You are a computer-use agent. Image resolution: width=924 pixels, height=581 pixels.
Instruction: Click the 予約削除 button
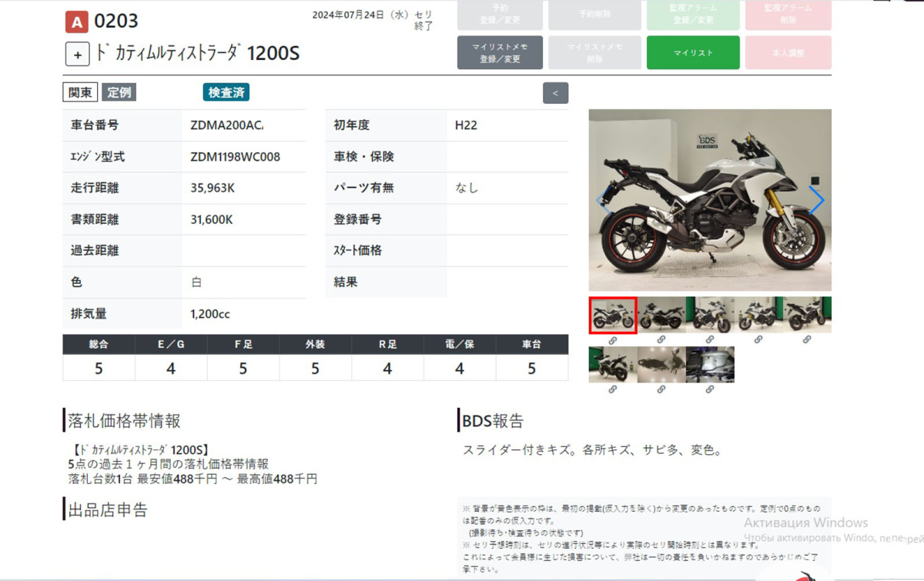(594, 14)
